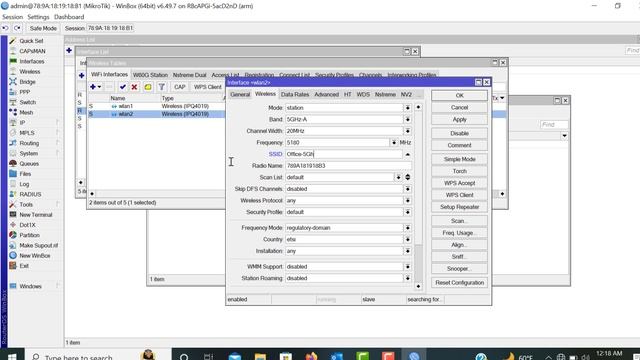Launch New WinBox
Screen dimensions: 640x360
pos(35,256)
